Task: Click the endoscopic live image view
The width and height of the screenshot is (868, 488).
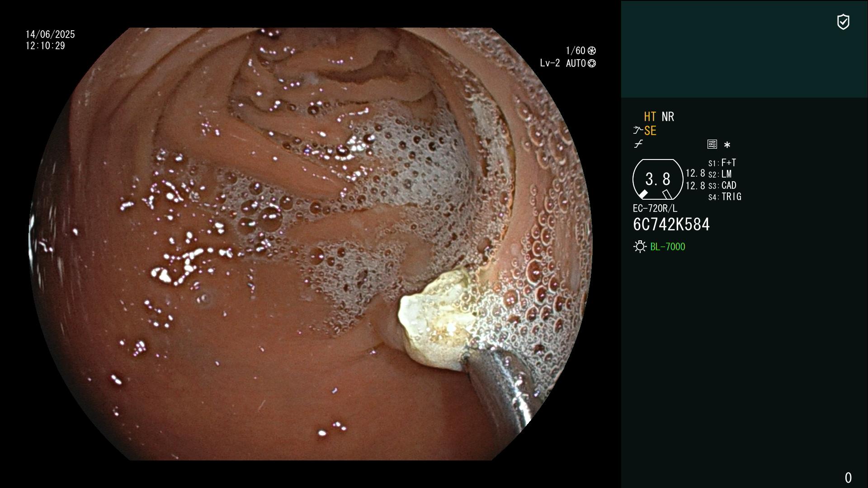Action: [311, 244]
